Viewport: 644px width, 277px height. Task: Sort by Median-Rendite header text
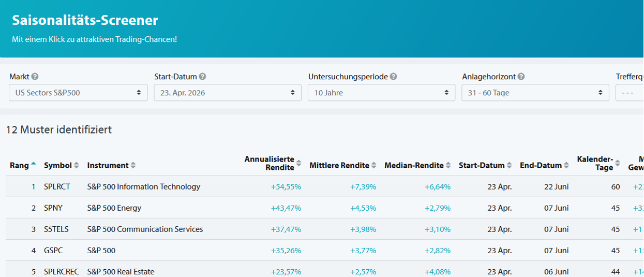click(x=414, y=166)
